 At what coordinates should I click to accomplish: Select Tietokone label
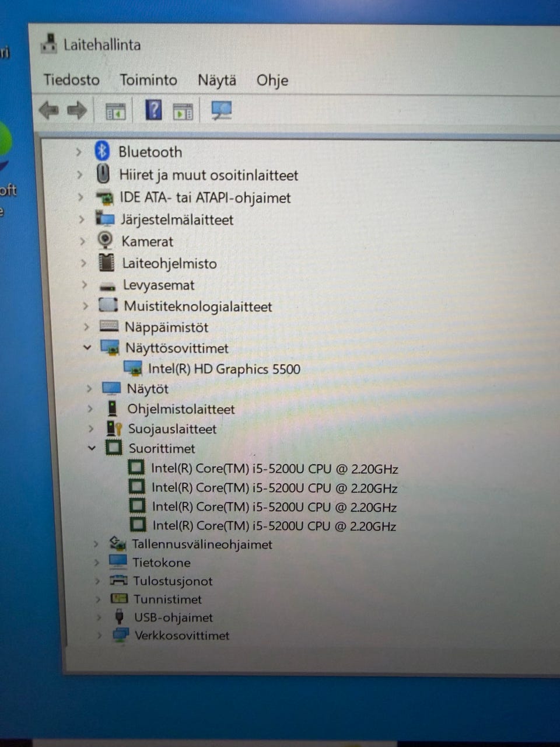(x=161, y=563)
